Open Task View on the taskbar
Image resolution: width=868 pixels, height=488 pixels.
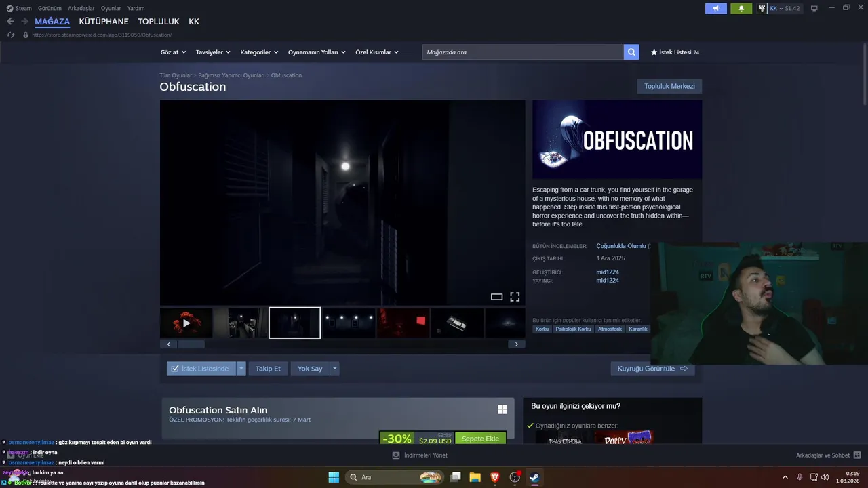[456, 477]
